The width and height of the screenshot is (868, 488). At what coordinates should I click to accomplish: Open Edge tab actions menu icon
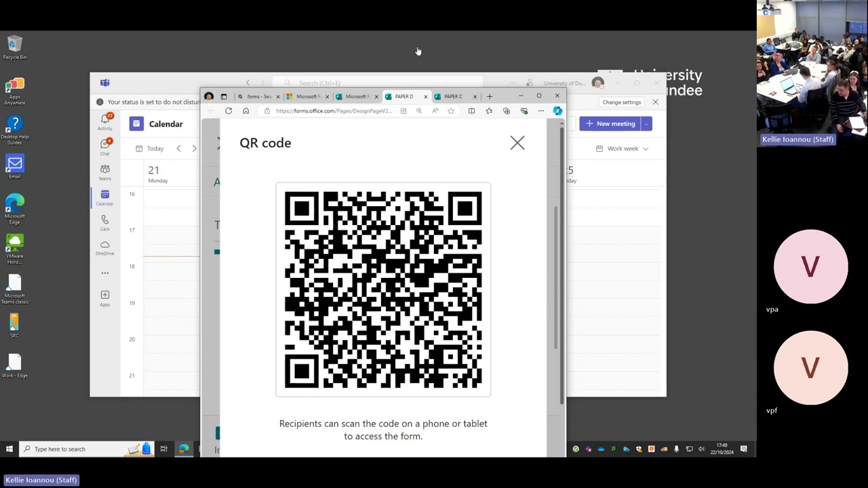224,96
